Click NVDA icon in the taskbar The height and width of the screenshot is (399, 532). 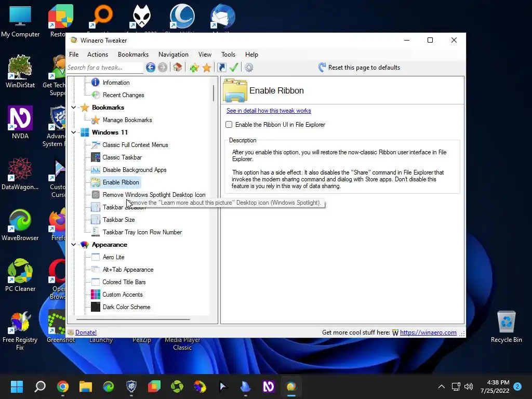click(x=269, y=387)
